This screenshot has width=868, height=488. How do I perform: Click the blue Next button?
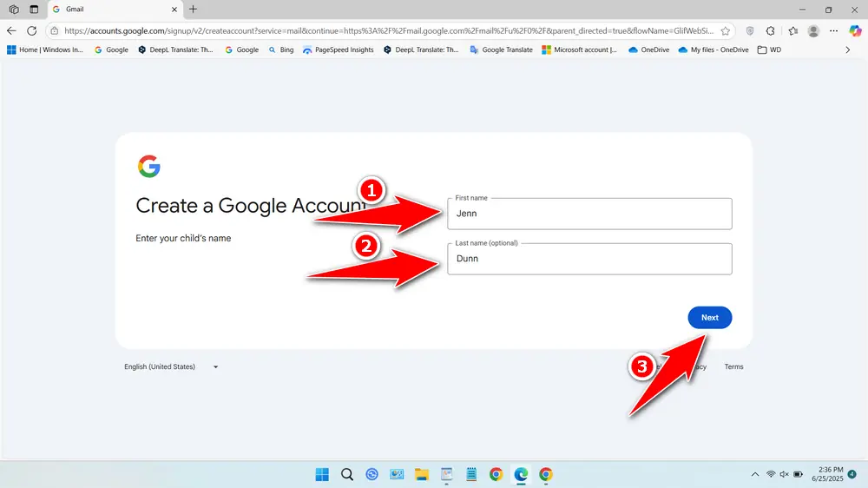(710, 318)
